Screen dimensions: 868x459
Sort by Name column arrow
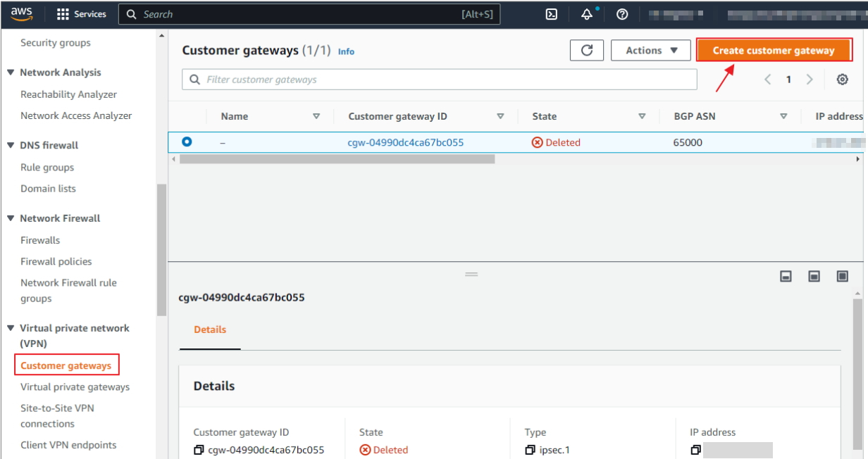(316, 117)
